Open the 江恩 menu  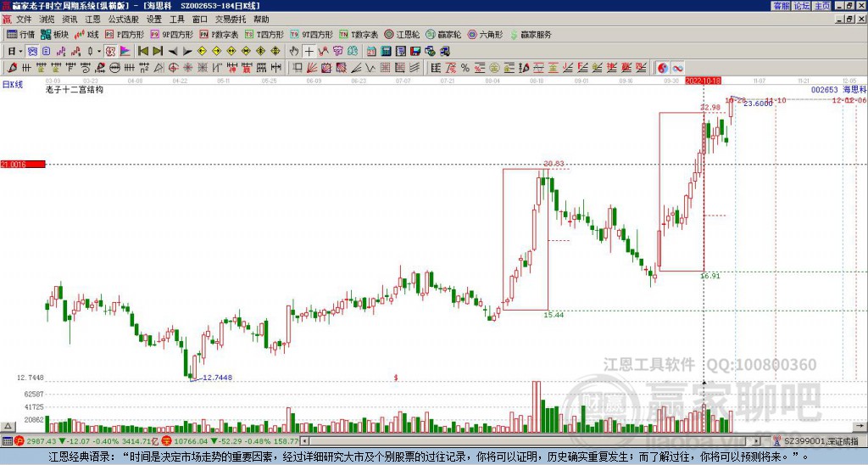[92, 20]
